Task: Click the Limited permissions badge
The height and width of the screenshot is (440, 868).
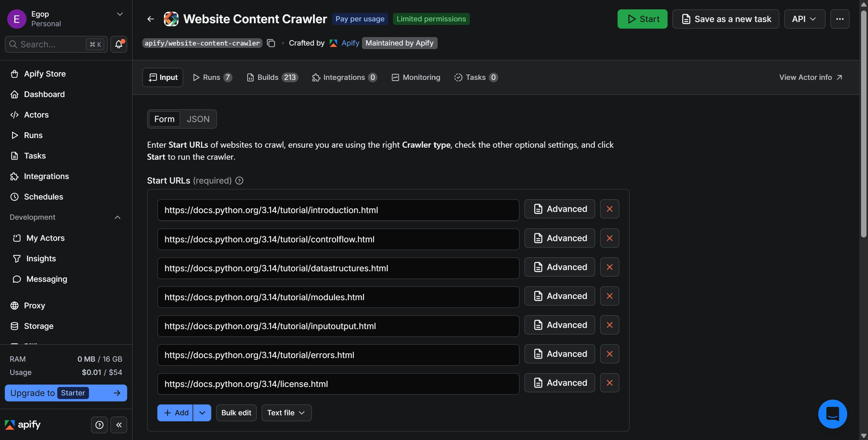Action: (x=431, y=19)
